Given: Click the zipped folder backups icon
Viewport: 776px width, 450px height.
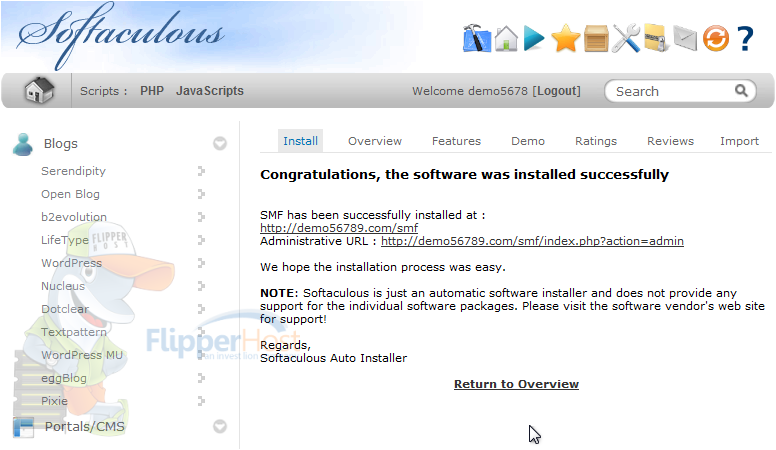Looking at the screenshot, I should coord(657,38).
